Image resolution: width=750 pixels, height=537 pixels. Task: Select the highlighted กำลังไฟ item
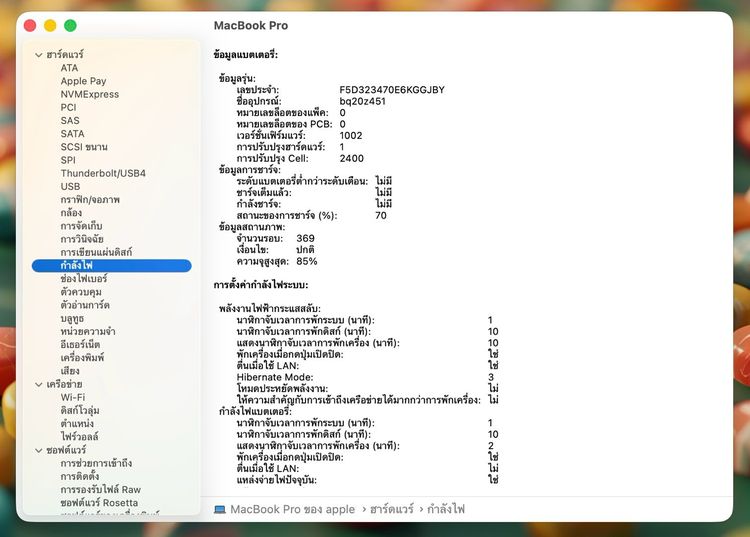tap(111, 265)
